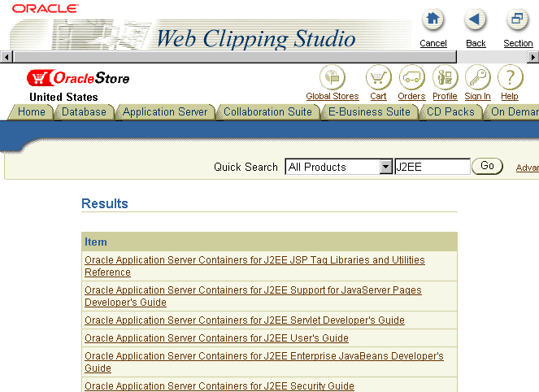Screen dimensions: 539x392
Task: Click the Section link
Action: [x=518, y=43]
